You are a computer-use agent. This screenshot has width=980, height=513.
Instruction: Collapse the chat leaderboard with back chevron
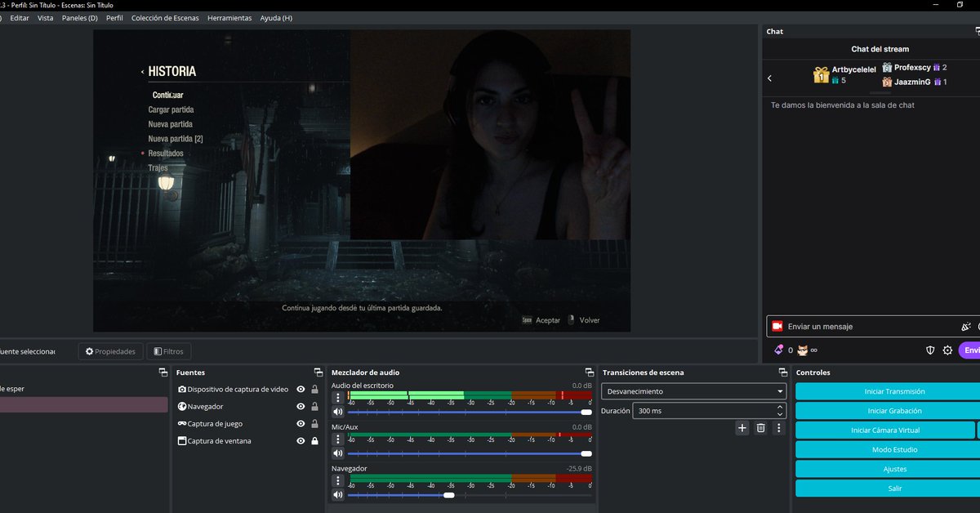tap(769, 78)
